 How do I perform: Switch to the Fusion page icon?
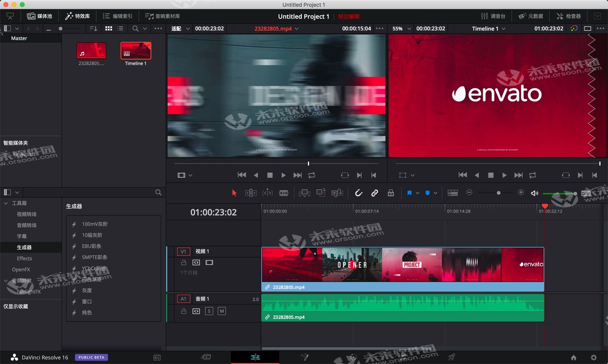click(x=304, y=357)
